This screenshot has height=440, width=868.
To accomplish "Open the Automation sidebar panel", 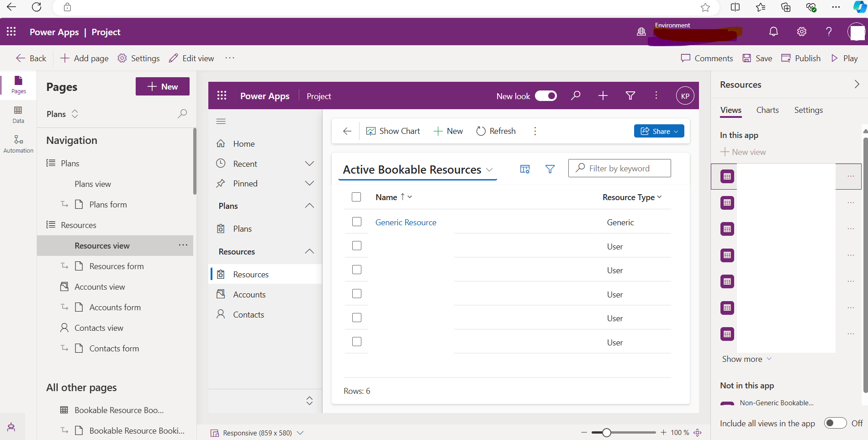I will tap(18, 144).
